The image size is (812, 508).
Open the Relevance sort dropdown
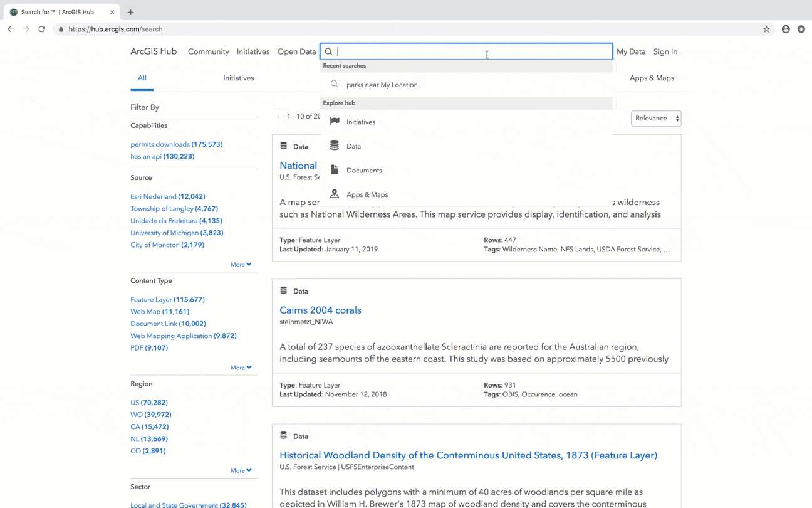coord(655,118)
